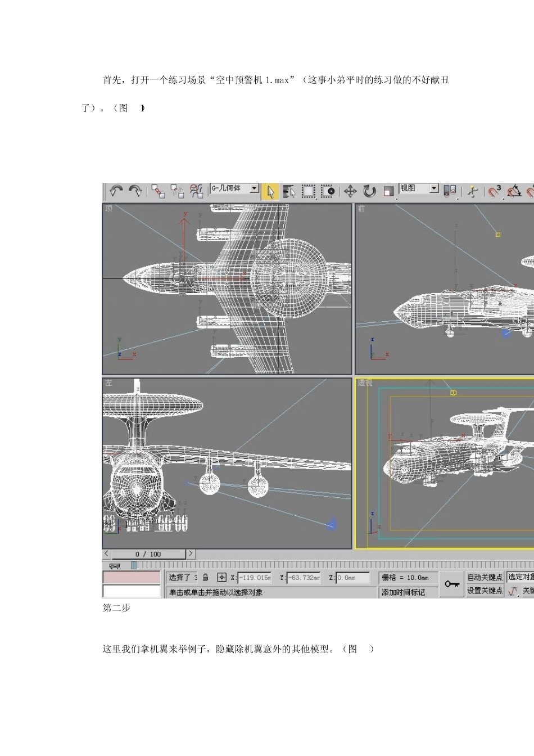This screenshot has width=534, height=756.
Task: Click the 0 / 100 time slider handle
Action: (148, 554)
